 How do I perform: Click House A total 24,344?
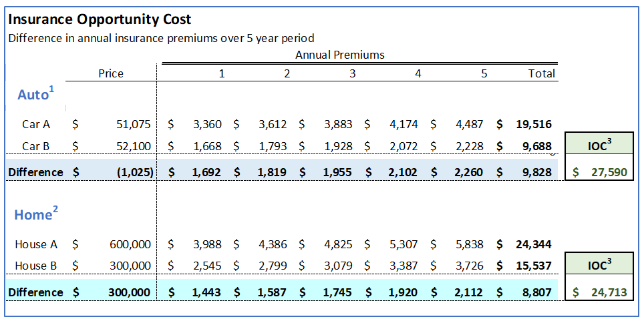click(534, 244)
